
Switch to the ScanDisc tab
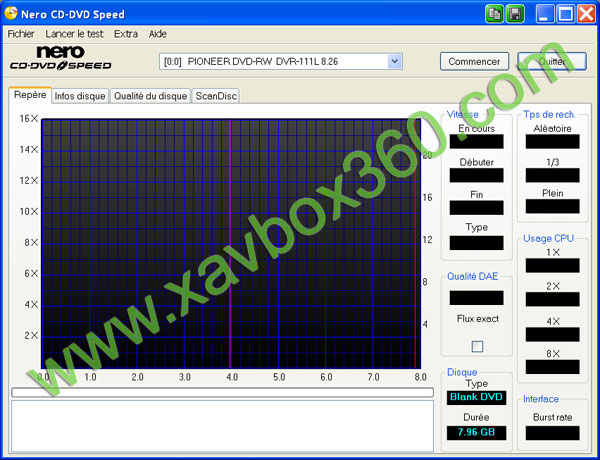(216, 96)
